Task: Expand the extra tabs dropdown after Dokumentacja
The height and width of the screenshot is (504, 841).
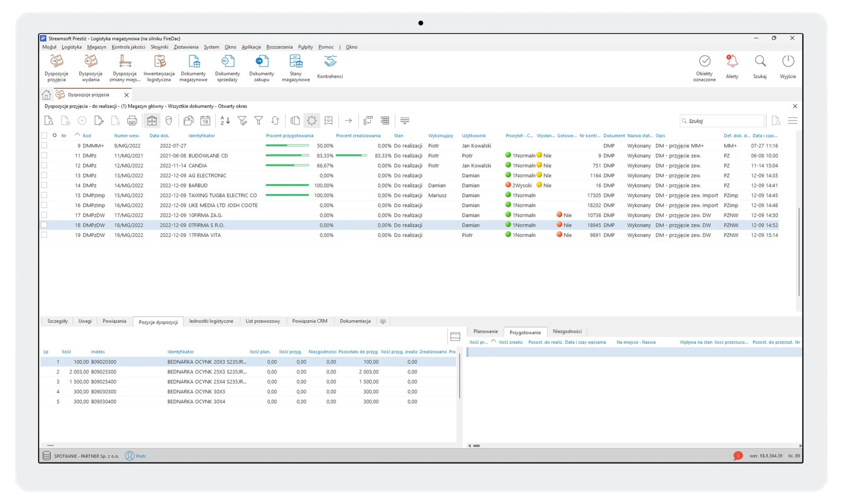Action: pyautogui.click(x=383, y=321)
